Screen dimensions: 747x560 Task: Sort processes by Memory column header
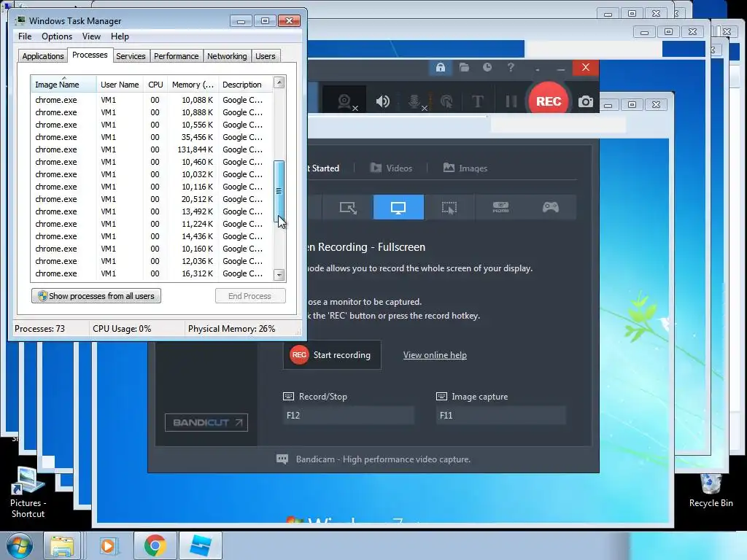[193, 85]
